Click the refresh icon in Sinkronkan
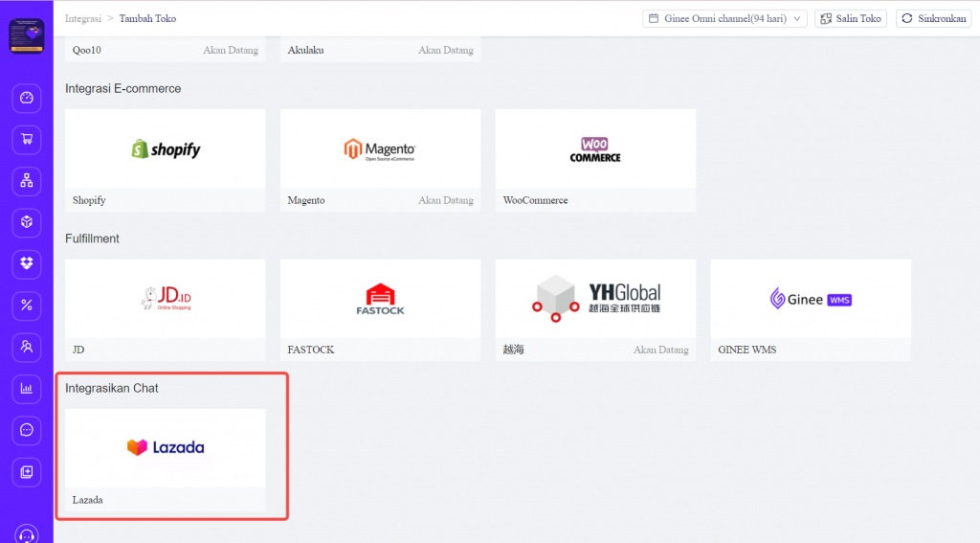The height and width of the screenshot is (543, 980). (x=907, y=18)
